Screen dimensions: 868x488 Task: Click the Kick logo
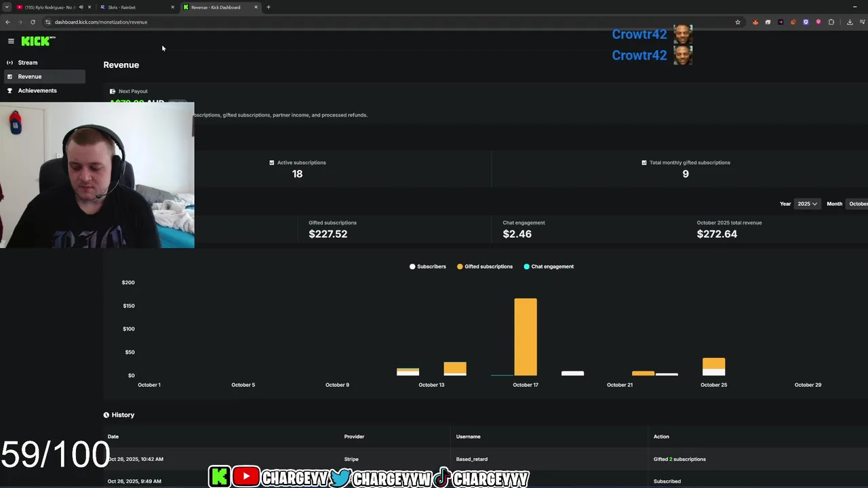[x=38, y=41]
